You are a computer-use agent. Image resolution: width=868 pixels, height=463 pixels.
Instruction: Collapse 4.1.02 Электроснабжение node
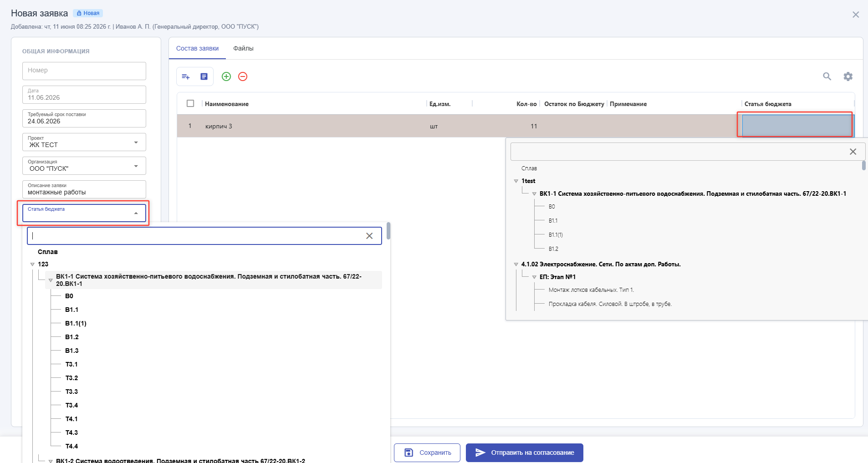pos(516,264)
